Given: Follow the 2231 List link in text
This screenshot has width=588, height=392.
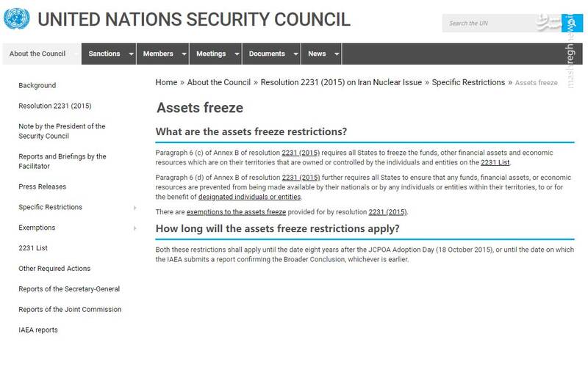Looking at the screenshot, I should click(495, 162).
